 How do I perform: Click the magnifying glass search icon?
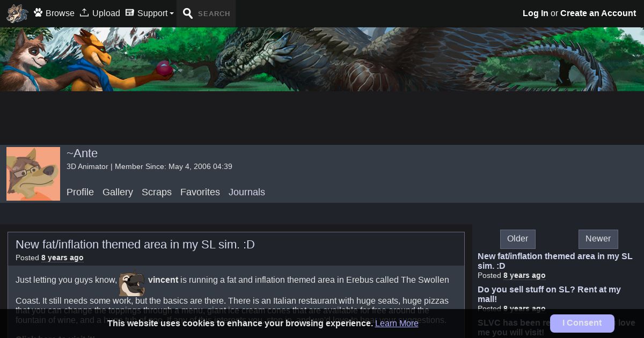point(188,13)
